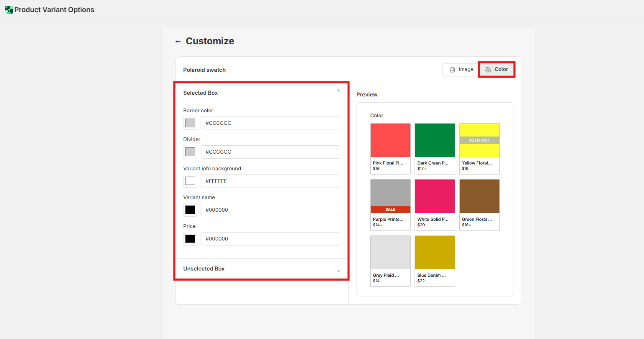Switch to the Image tab
The width and height of the screenshot is (644, 339).
[x=461, y=70]
